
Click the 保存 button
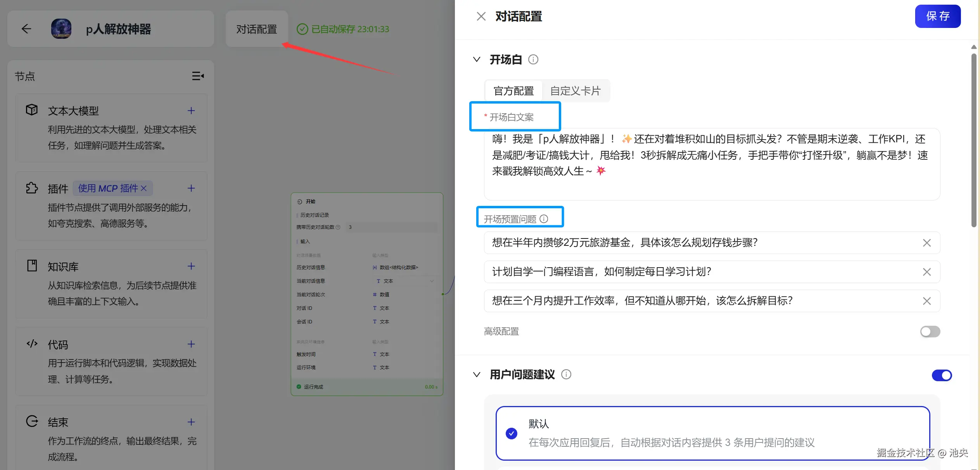click(x=938, y=16)
